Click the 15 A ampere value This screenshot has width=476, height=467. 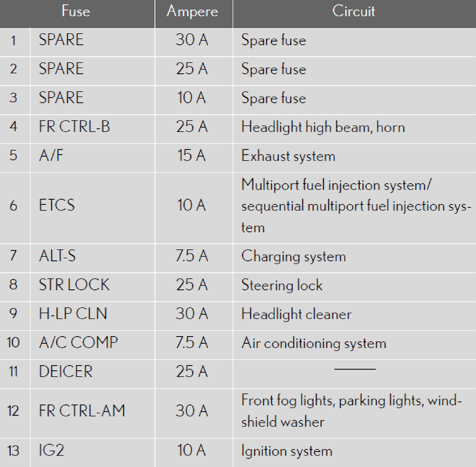(x=191, y=156)
